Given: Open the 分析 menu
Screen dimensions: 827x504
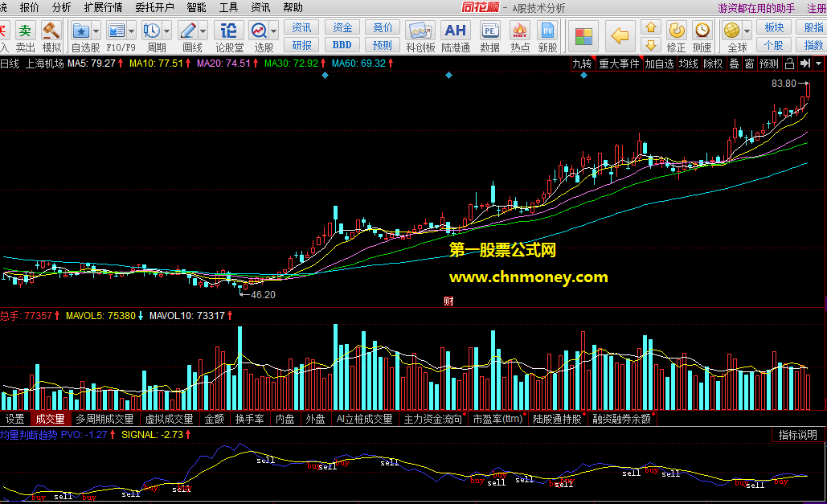Looking at the screenshot, I should [x=61, y=7].
